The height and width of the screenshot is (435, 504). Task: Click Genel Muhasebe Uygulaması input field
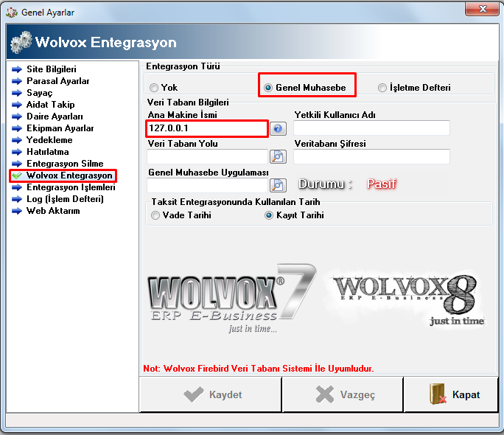point(207,185)
